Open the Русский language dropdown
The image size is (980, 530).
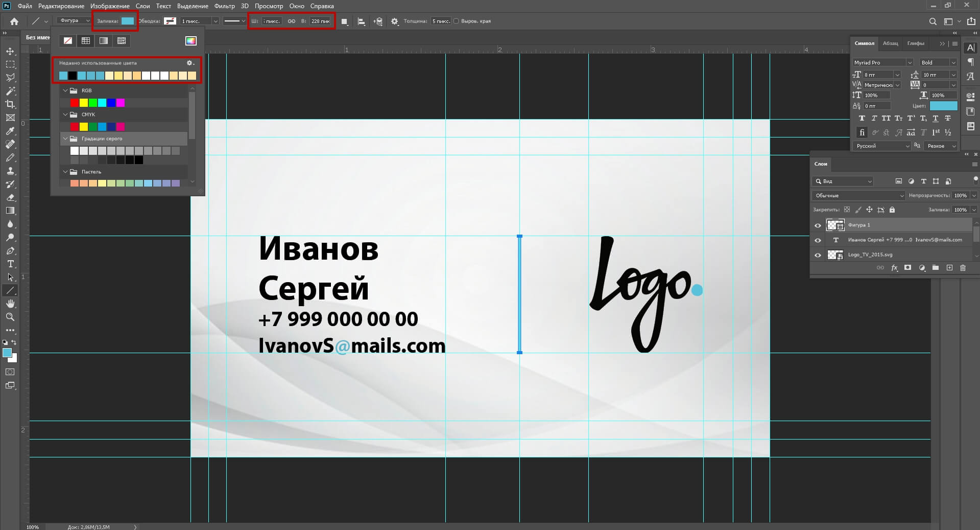[882, 146]
